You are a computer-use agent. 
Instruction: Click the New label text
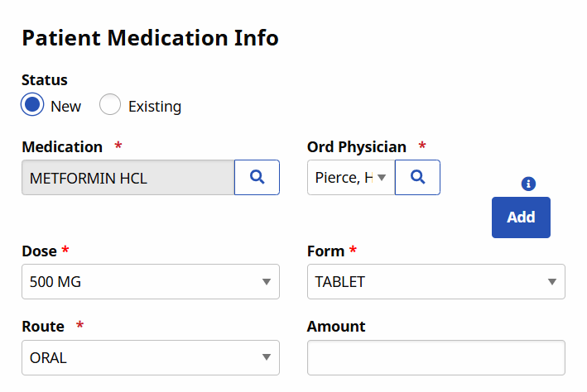[x=66, y=107]
